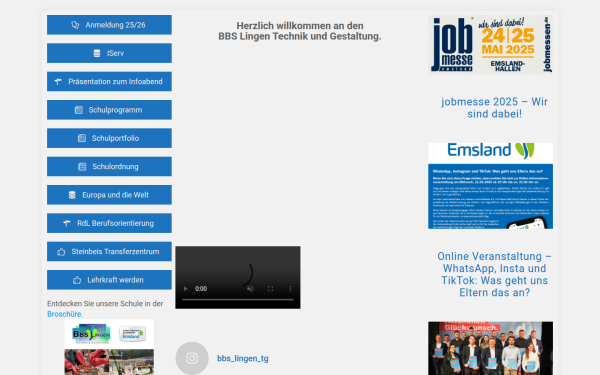This screenshot has height=375, width=600.
Task: Click the video progress bar
Action: pyautogui.click(x=238, y=300)
